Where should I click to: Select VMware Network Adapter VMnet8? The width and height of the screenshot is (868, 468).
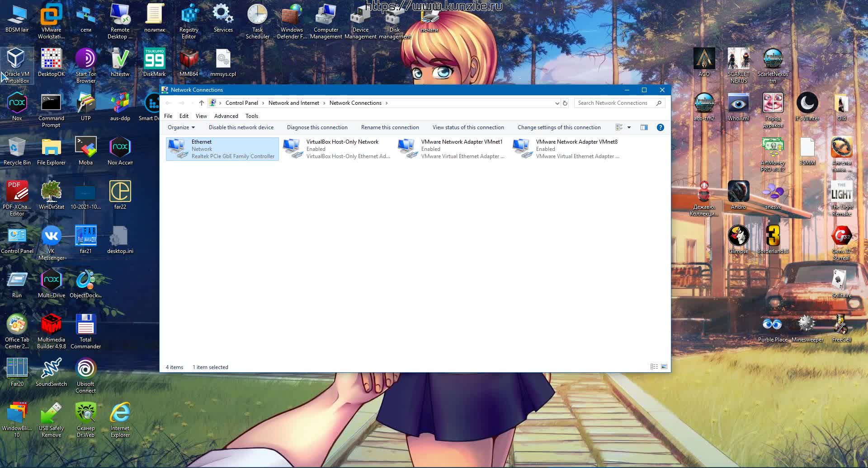566,149
